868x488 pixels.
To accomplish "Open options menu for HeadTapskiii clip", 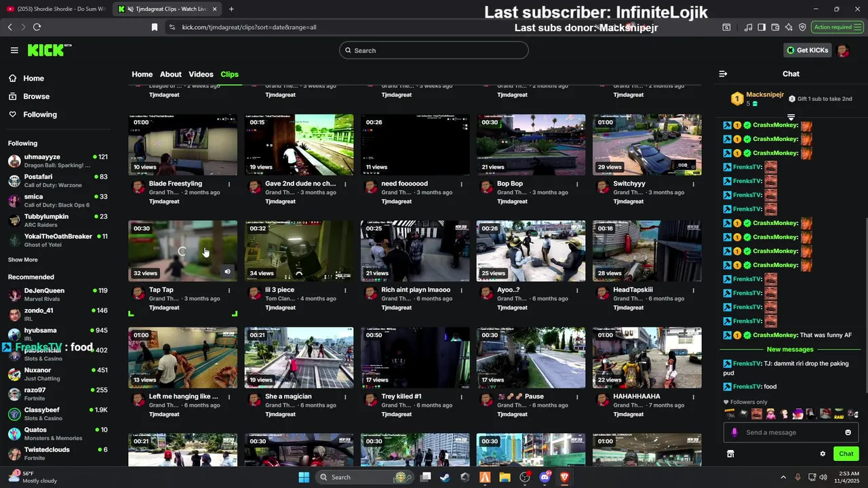I will [694, 290].
